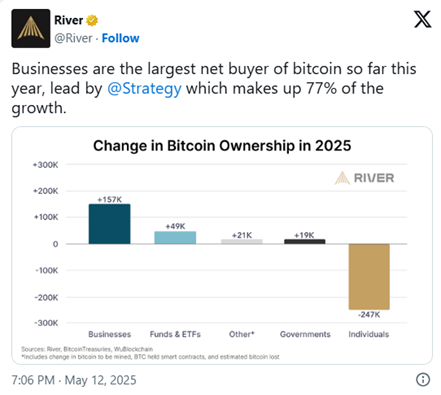The image size is (441, 395).
Task: Click the -247K data label
Action: [x=369, y=315]
